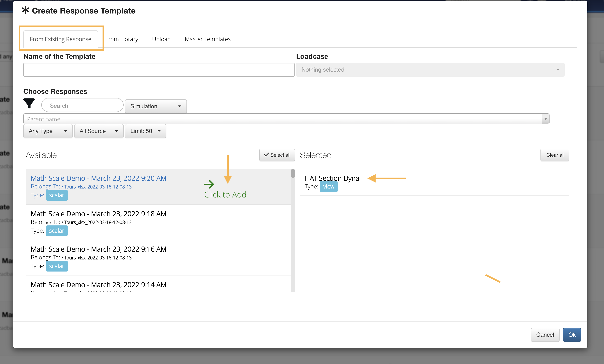Open the Limit: 50 dropdown
Viewport: 604px width, 364px height.
click(x=145, y=131)
